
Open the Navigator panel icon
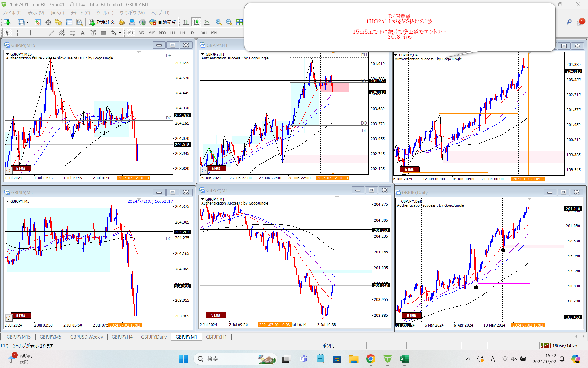(x=58, y=22)
